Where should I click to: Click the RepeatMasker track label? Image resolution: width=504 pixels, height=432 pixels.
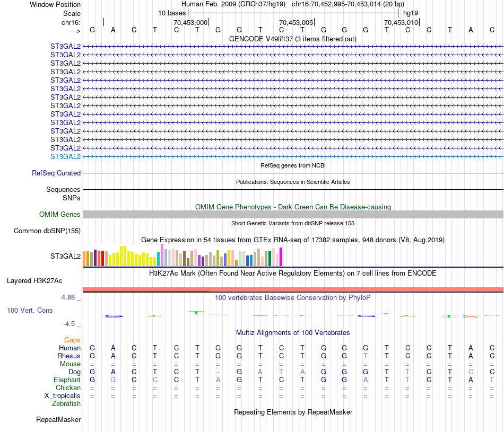coord(58,419)
